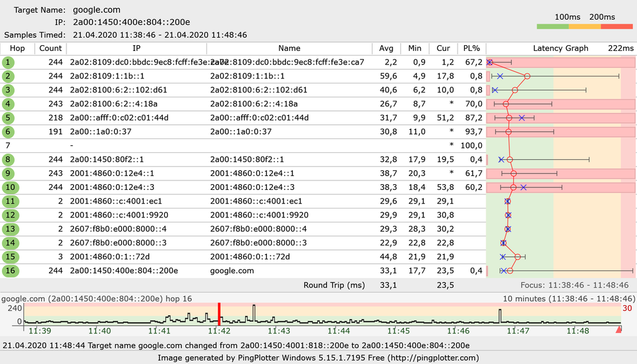Select hop 1 green circle icon

click(x=8, y=62)
